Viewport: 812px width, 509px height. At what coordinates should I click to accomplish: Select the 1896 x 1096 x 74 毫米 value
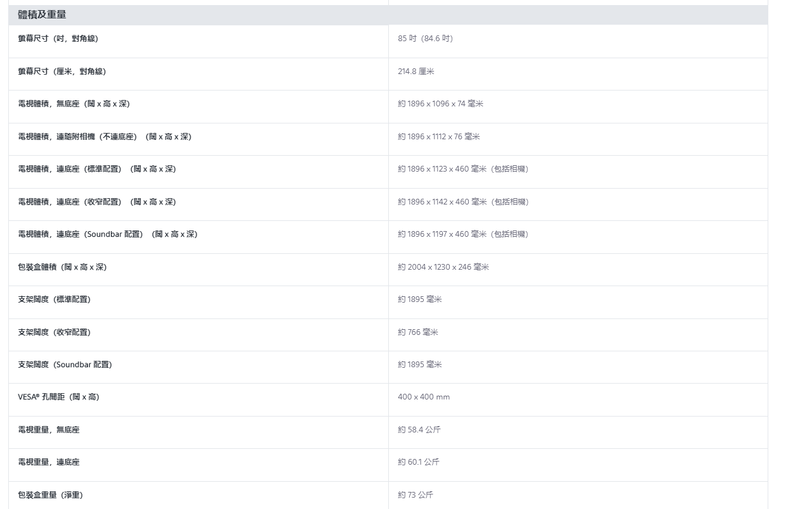440,104
